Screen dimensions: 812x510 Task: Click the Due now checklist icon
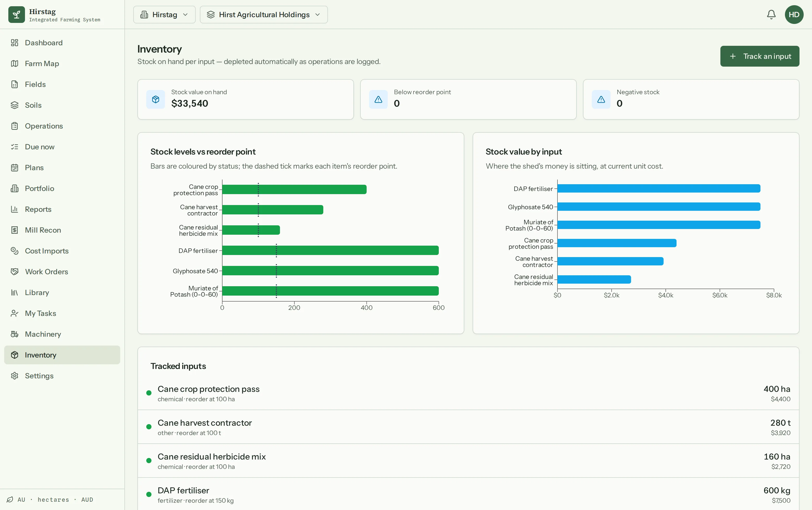[x=15, y=147]
